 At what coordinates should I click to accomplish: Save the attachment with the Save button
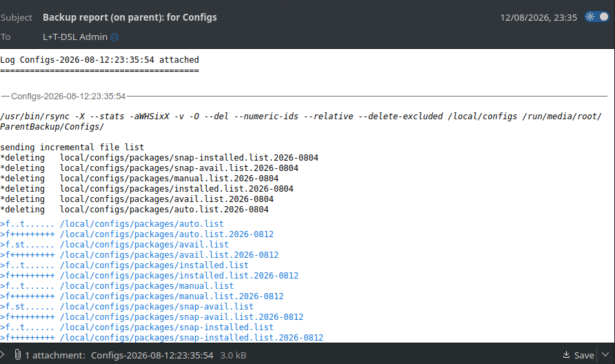[x=578, y=355]
